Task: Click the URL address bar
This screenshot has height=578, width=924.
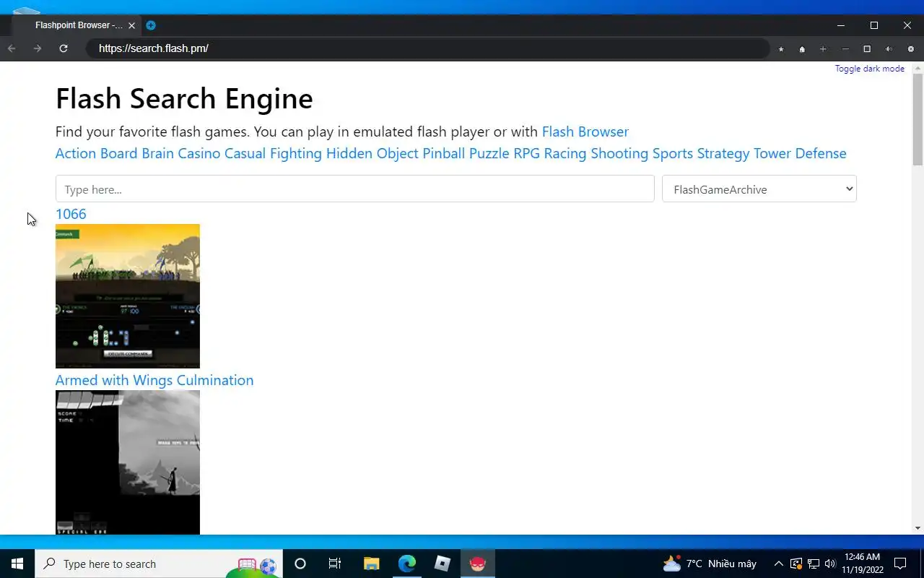Action: 427,48
